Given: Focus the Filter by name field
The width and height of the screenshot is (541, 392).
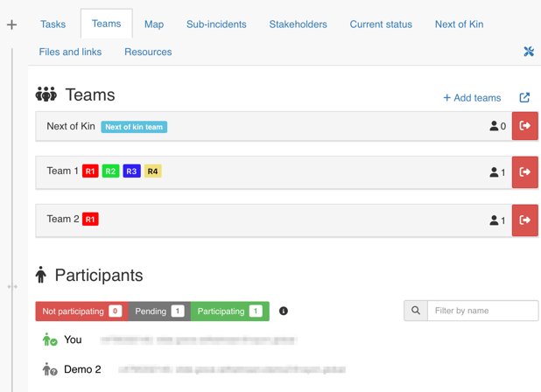Looking at the screenshot, I should click(482, 311).
